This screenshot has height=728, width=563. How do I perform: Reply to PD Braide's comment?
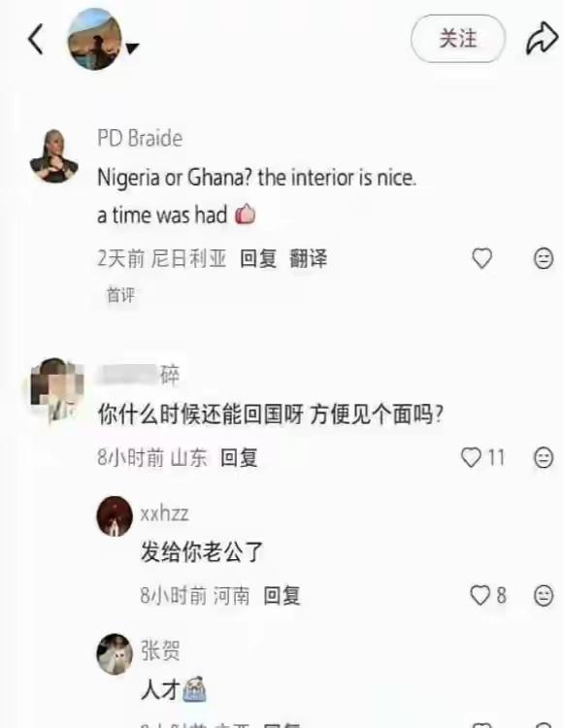(258, 258)
